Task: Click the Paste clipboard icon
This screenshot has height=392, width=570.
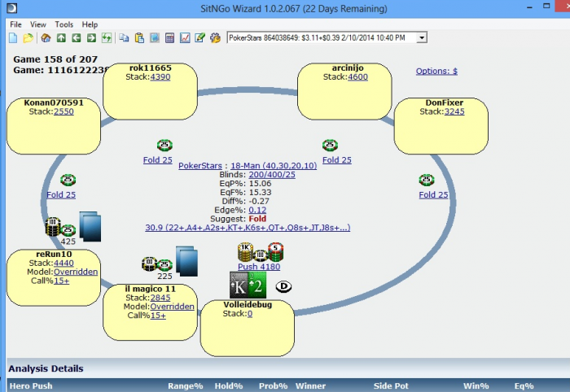Action: tap(139, 37)
